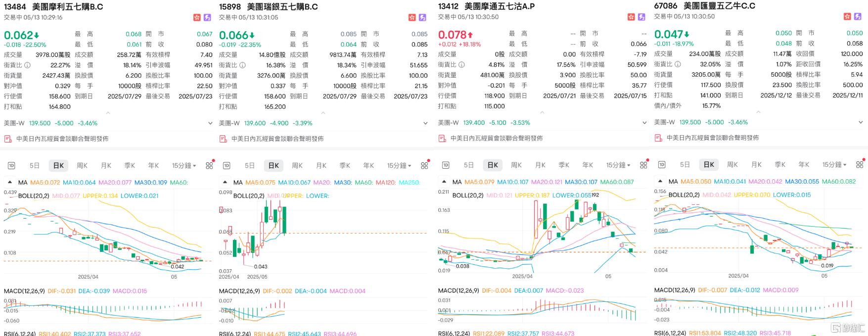Click the Hong Kong flag icon for 15898
The width and height of the screenshot is (868, 336).
point(412,17)
